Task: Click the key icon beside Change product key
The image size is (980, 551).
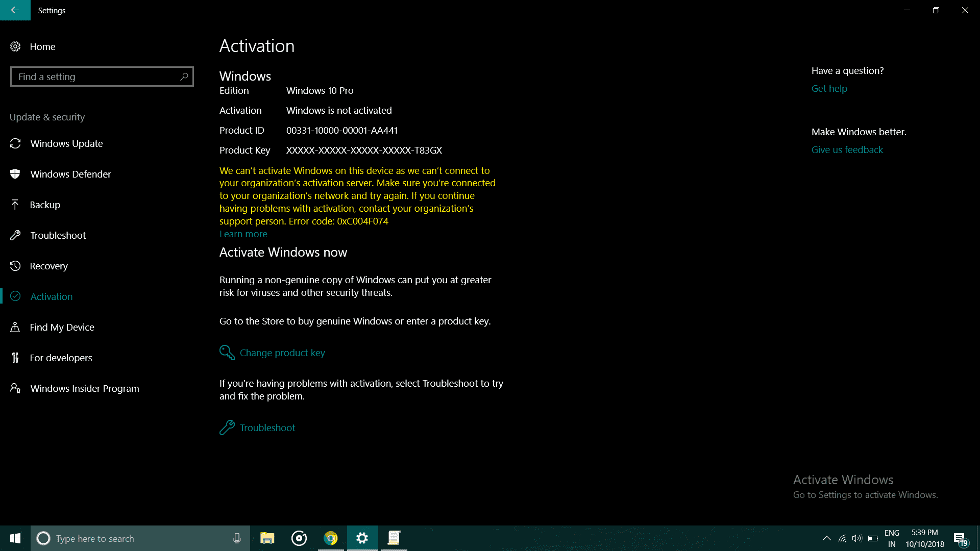Action: point(227,353)
